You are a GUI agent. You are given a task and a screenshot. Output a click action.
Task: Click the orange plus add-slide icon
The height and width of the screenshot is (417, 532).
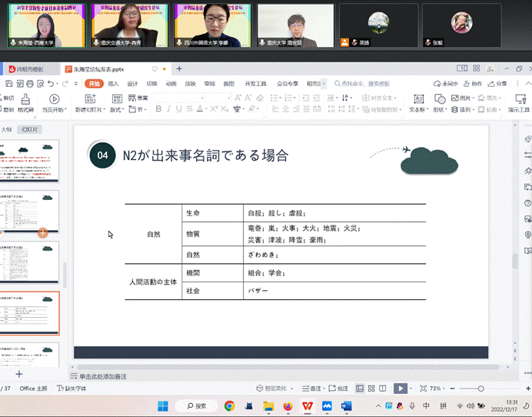43,232
